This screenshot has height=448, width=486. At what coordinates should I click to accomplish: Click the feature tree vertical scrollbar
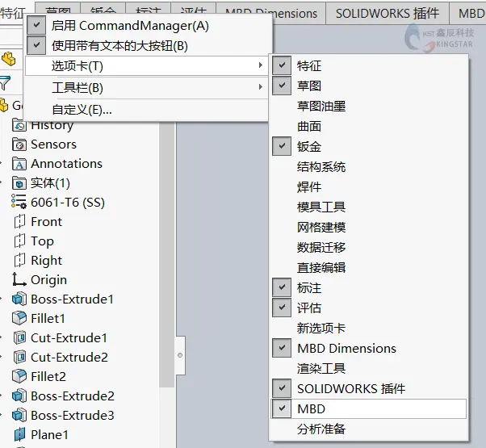tap(167, 254)
